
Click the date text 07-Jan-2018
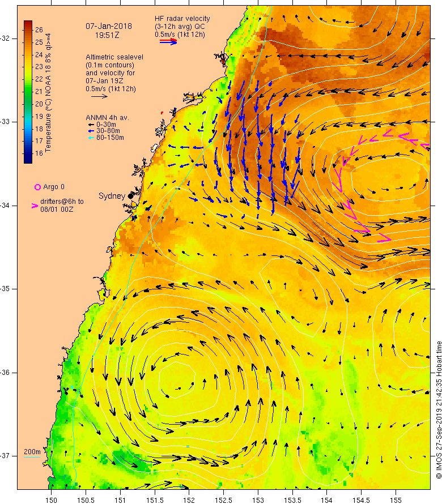click(x=109, y=27)
